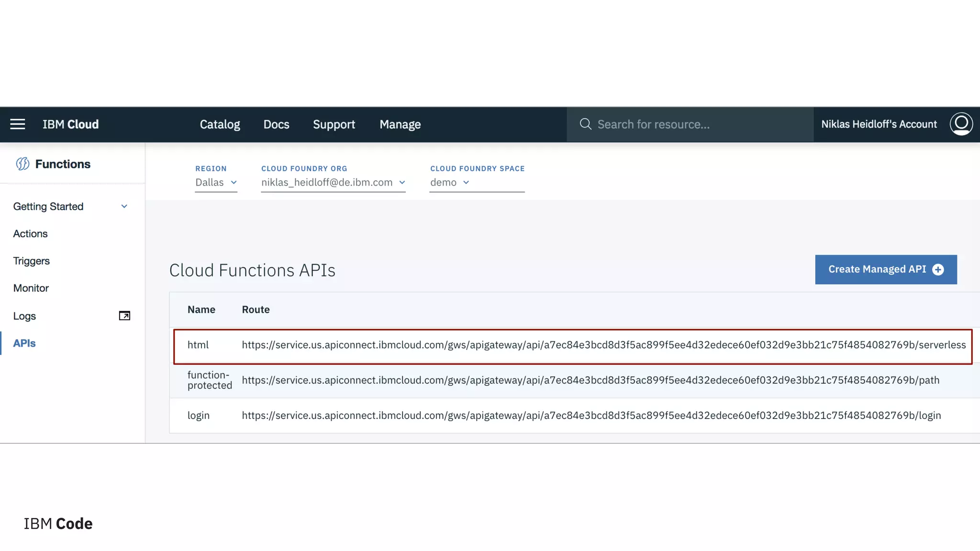Viewport: 980px width, 551px height.
Task: Click the plus icon on Create Managed API
Action: (938, 270)
